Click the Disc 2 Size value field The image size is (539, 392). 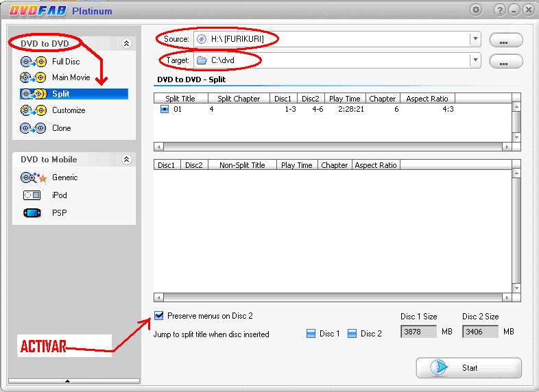(x=480, y=332)
